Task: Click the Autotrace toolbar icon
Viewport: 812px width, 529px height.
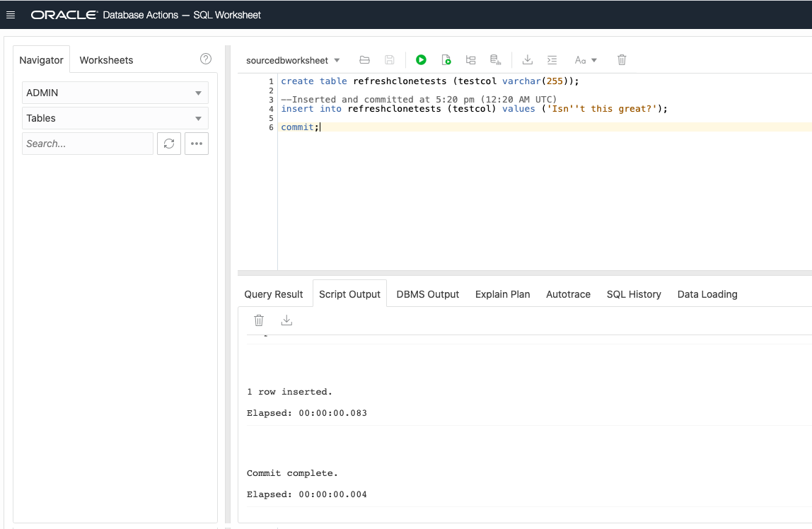Action: tap(495, 60)
